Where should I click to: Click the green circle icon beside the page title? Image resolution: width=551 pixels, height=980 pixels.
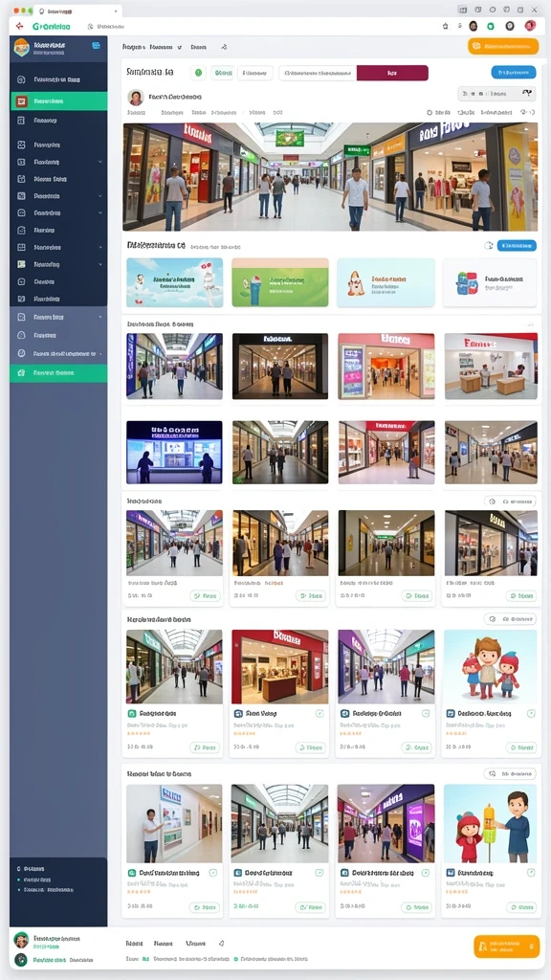199,73
